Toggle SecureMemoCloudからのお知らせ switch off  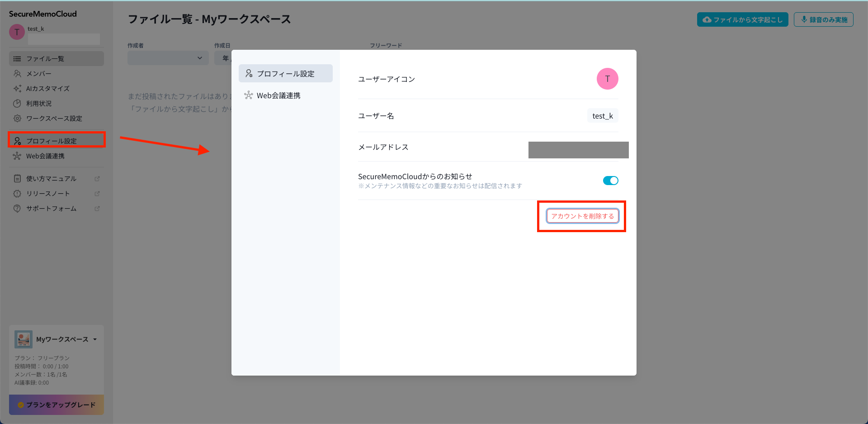coord(610,181)
